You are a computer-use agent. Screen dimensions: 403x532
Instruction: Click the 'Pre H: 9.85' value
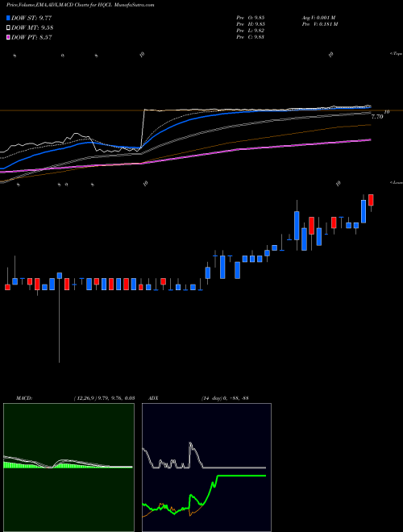[251, 24]
